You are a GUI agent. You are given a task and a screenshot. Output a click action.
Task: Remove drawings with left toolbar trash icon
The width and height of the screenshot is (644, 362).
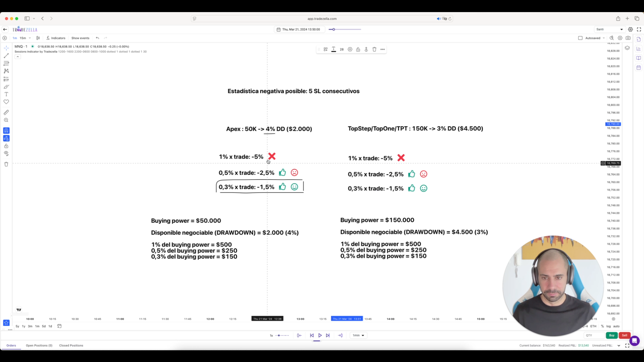coord(6,164)
